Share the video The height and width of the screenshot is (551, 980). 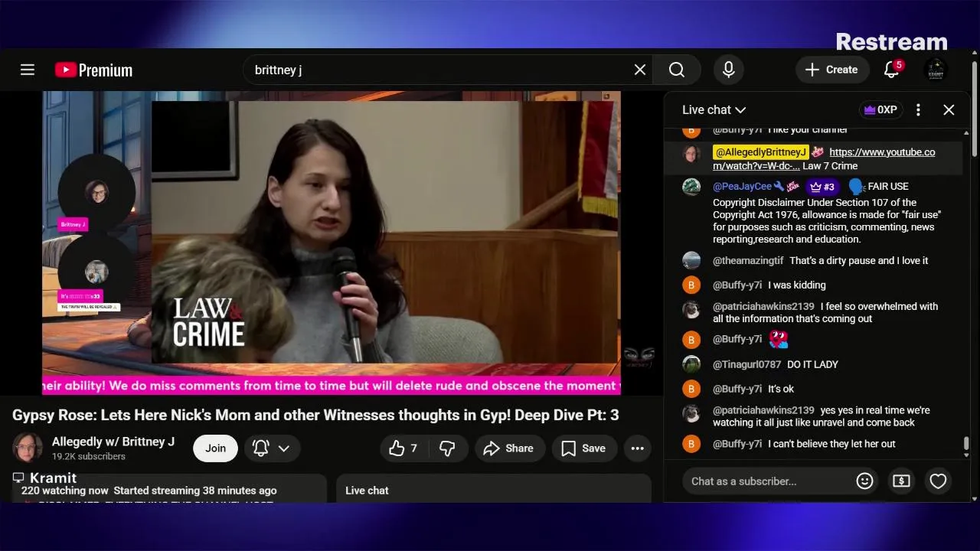(509, 448)
